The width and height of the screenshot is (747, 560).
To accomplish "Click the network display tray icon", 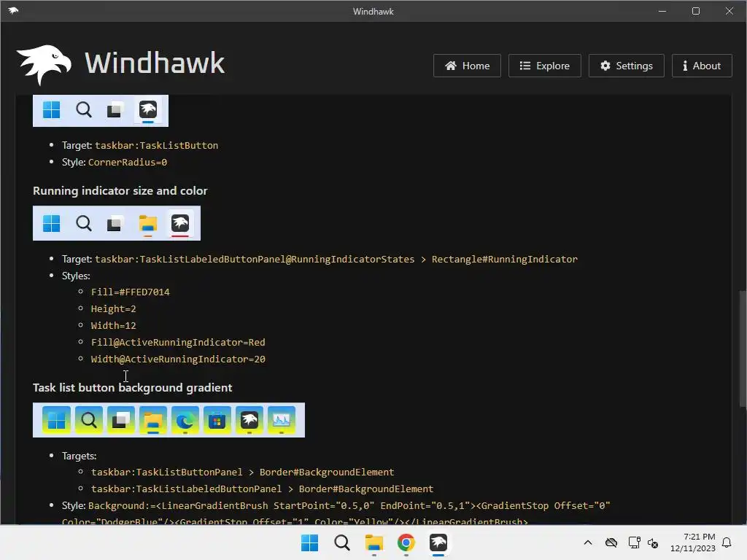I will click(634, 542).
